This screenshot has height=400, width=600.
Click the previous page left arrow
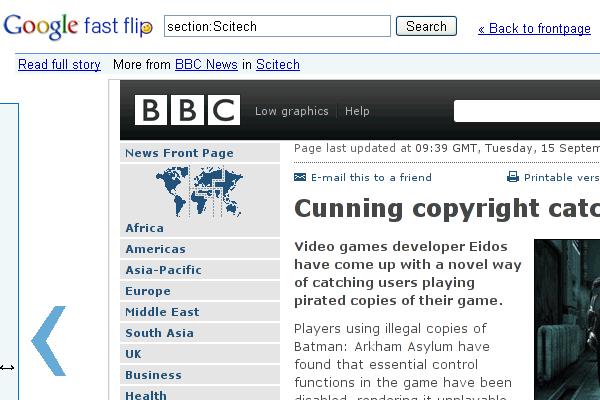pyautogui.click(x=49, y=341)
